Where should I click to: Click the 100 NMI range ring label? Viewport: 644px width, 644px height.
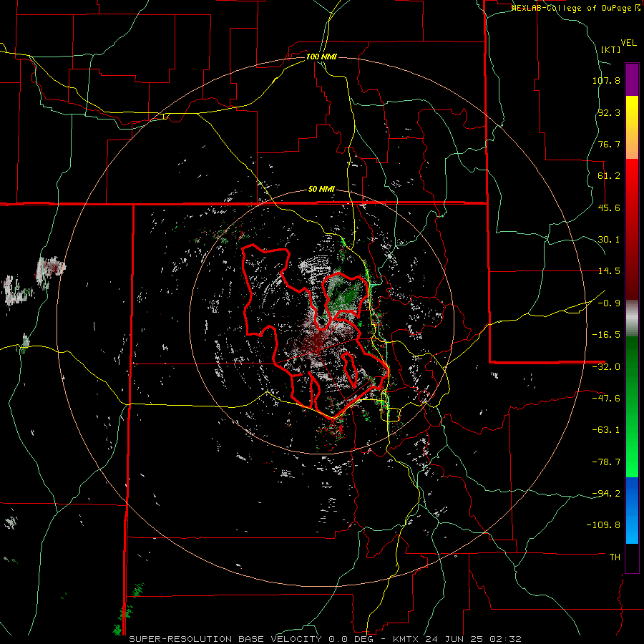coord(321,57)
